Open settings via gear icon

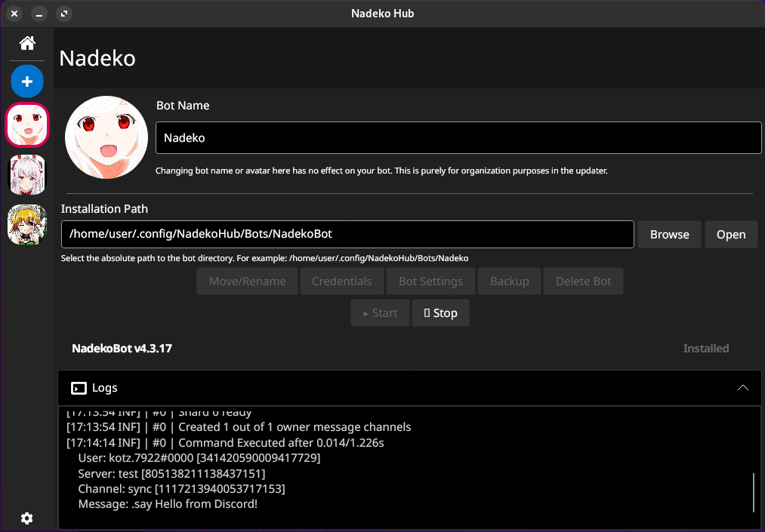[27, 518]
